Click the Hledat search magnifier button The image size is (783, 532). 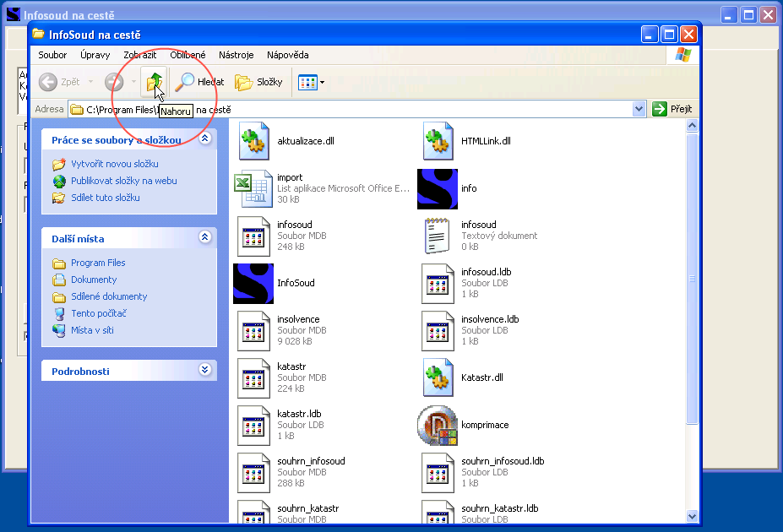[199, 82]
